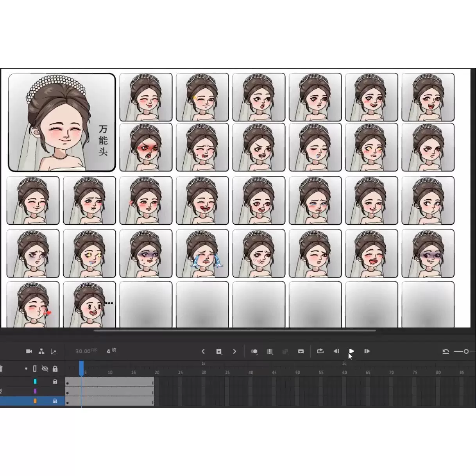Image resolution: width=476 pixels, height=476 pixels.
Task: Click the layer depth graph icon
Action: [x=54, y=351]
